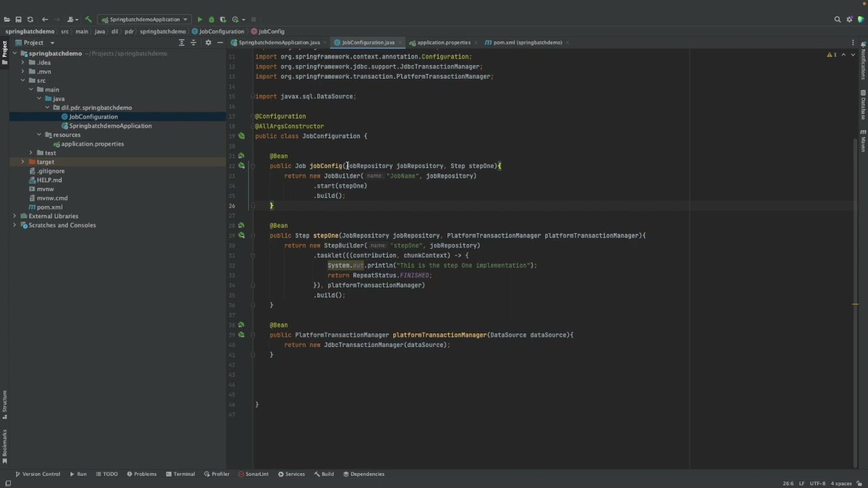Click the bean gutter icon on line 22
This screenshot has height=488, width=868.
pyautogui.click(x=241, y=166)
